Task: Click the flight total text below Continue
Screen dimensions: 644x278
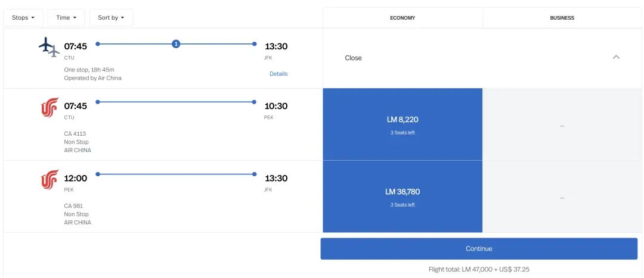Action: coord(479,269)
